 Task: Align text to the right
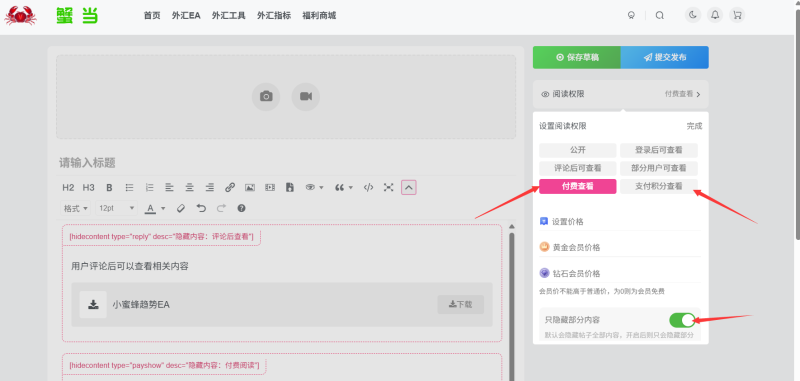pyautogui.click(x=210, y=188)
